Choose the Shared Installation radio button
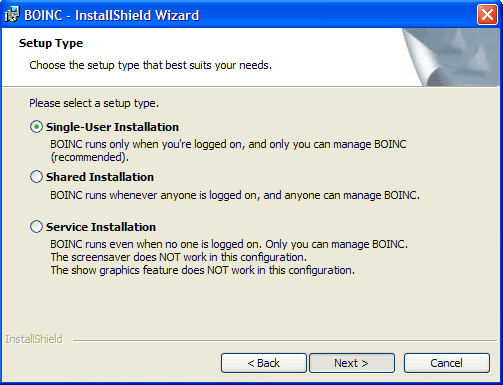This screenshot has width=503, height=385. click(x=36, y=177)
